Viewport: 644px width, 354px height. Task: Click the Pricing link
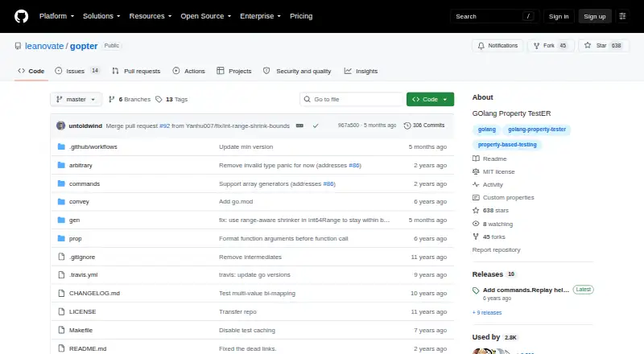301,16
